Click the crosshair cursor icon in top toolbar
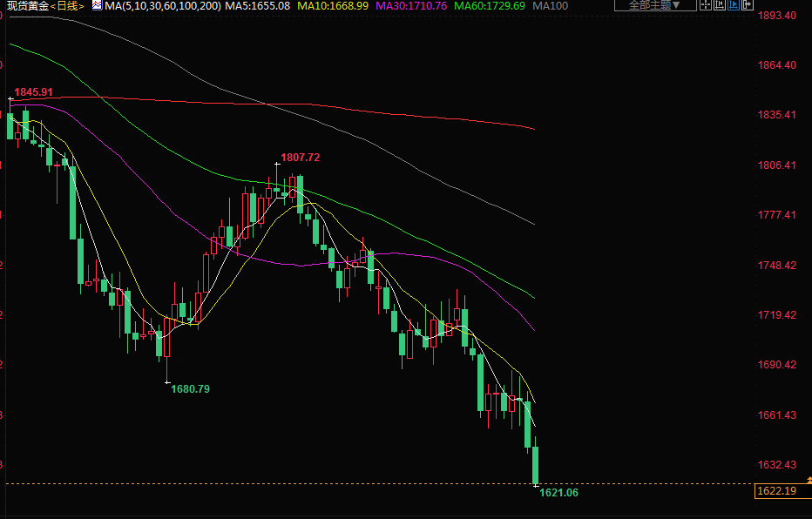 pyautogui.click(x=706, y=4)
